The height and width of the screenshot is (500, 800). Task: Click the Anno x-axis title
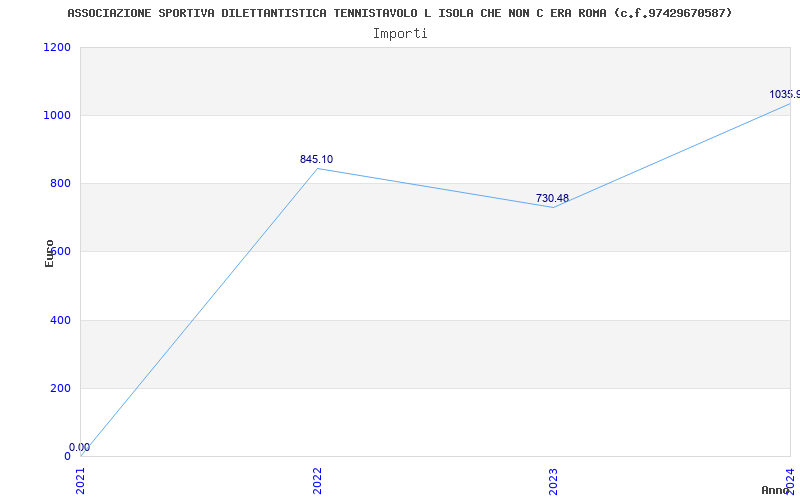pyautogui.click(x=775, y=490)
